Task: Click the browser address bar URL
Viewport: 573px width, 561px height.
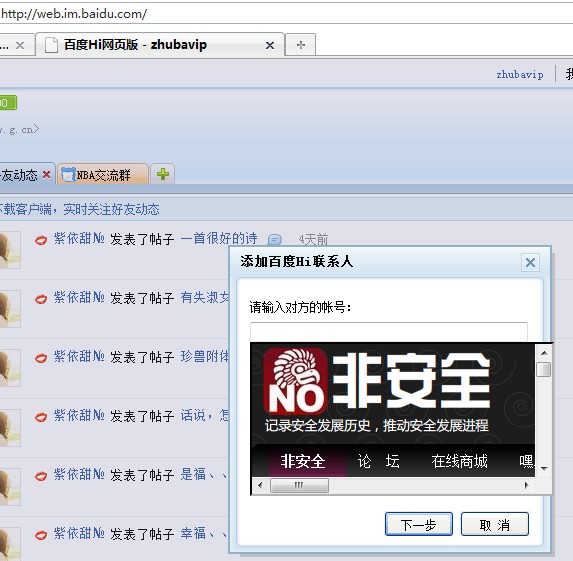Action: [x=74, y=14]
